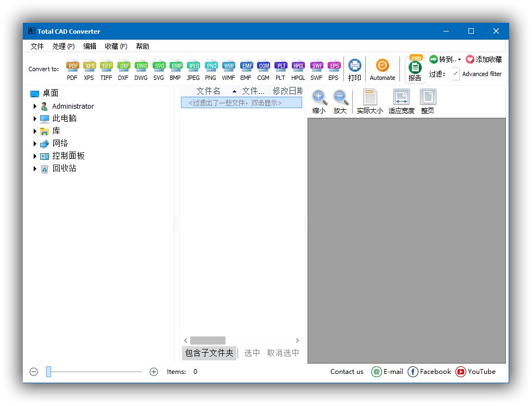Click 选中 to check files

252,353
